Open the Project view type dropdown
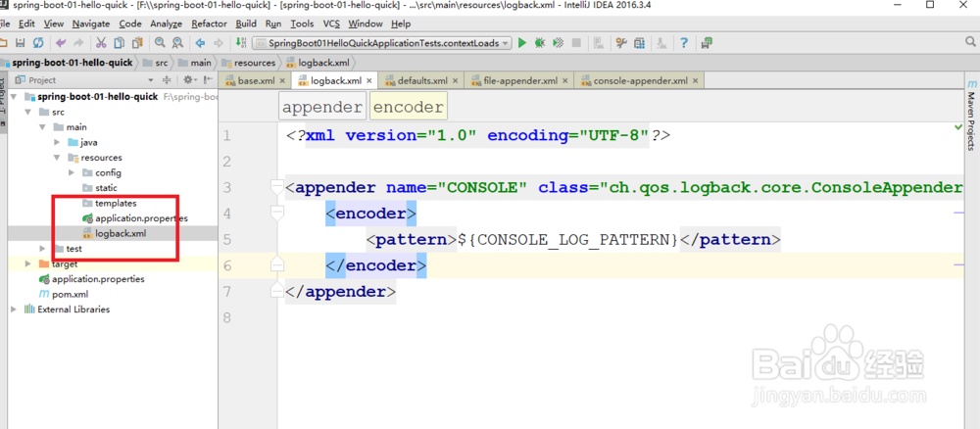Image resolution: width=980 pixels, height=429 pixels. click(151, 80)
